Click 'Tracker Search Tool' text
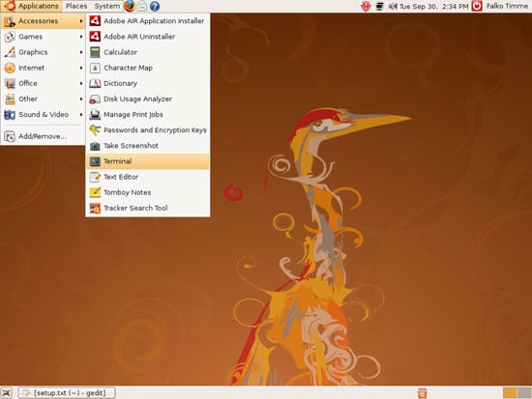Viewport: 532px width, 399px height. pos(135,208)
